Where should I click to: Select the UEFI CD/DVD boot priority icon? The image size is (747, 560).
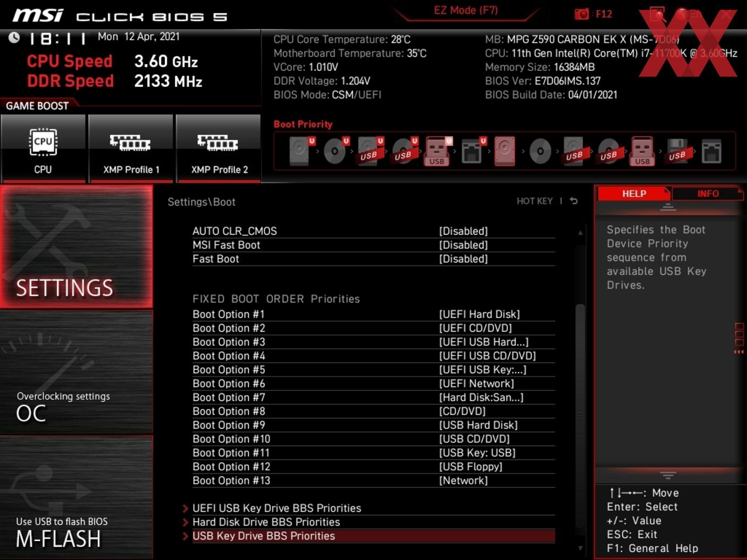pyautogui.click(x=335, y=152)
